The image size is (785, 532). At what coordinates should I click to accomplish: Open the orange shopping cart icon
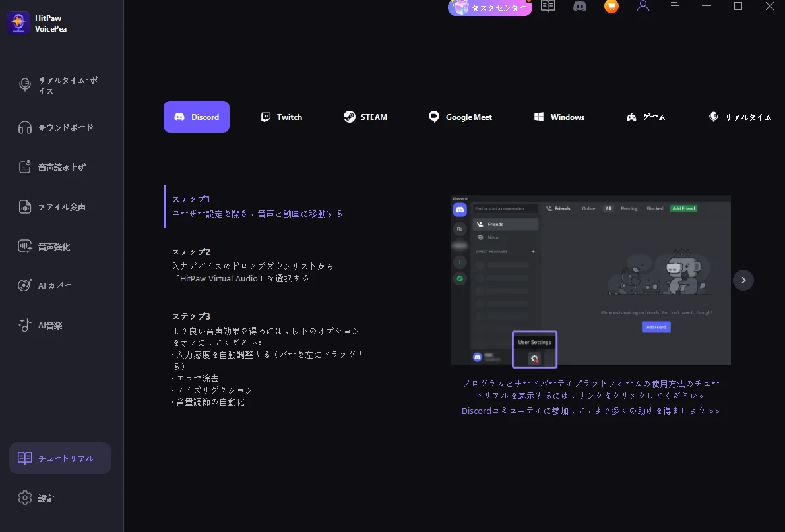612,6
